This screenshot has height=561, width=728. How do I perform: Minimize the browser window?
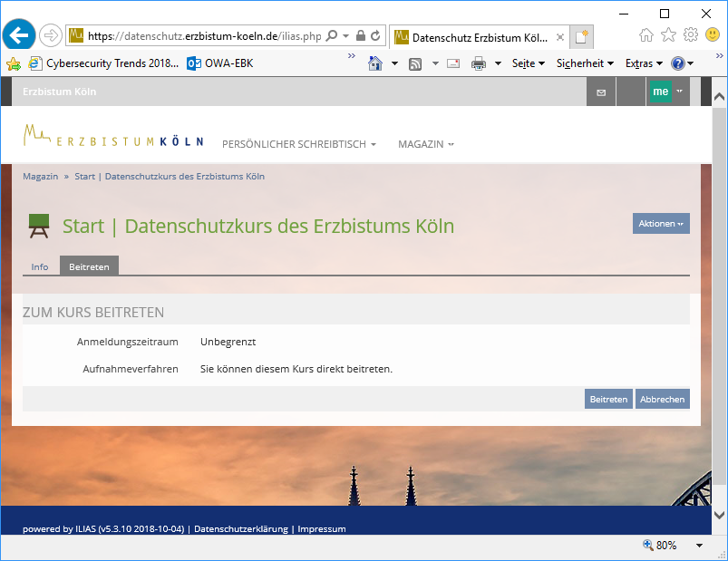pyautogui.click(x=624, y=14)
